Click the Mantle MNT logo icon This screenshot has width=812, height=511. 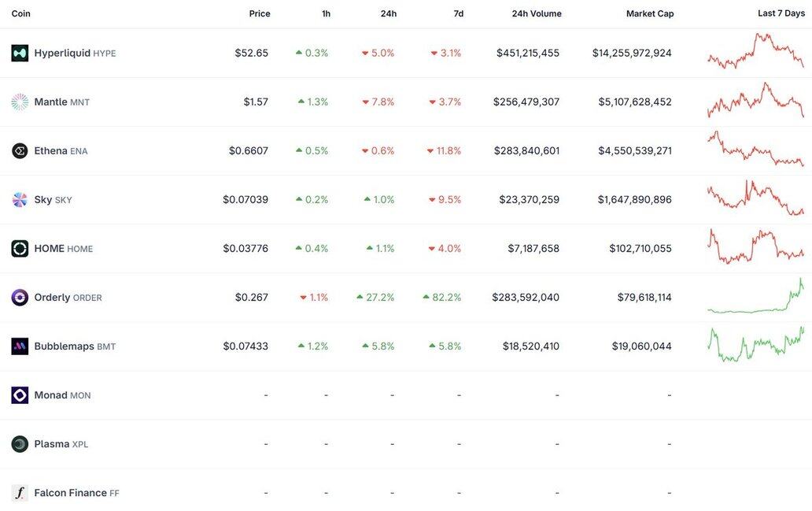coord(20,102)
